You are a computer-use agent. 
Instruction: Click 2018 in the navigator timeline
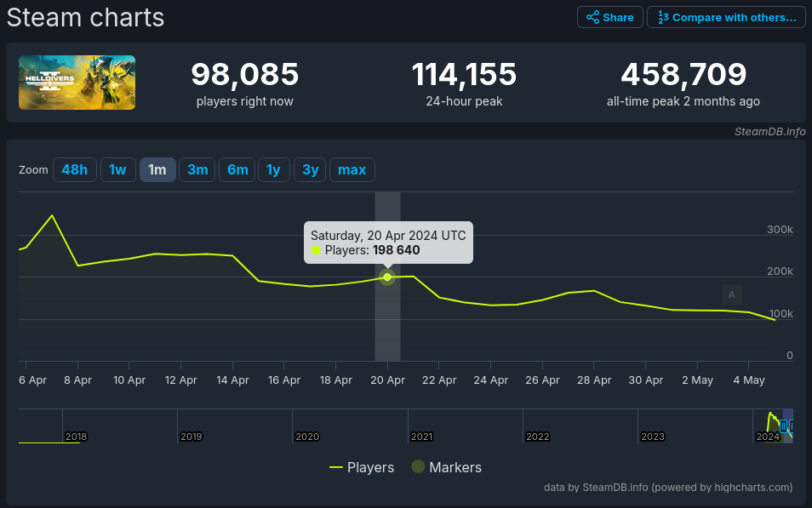click(x=76, y=437)
